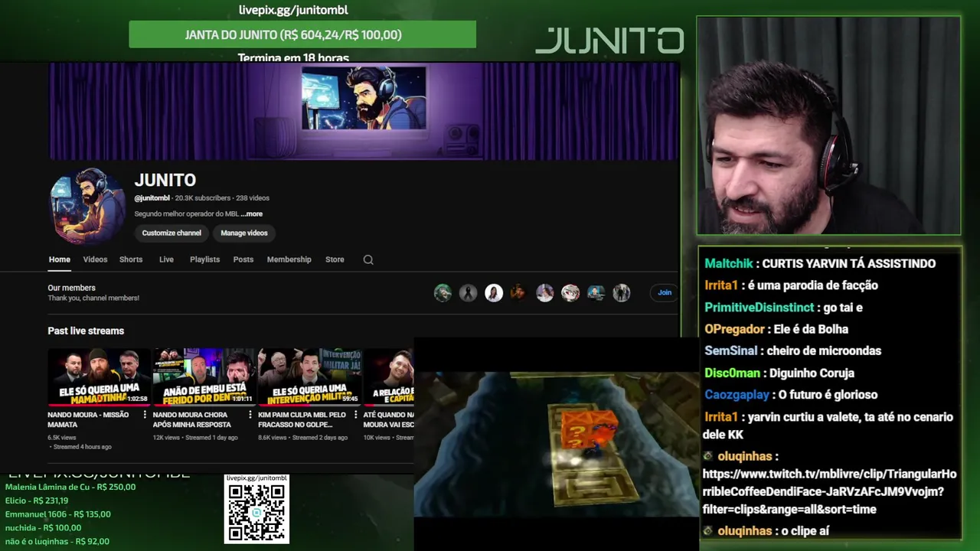Open the partially visible A Relação thumbnail
Screen dimensions: 980x551
coord(388,377)
